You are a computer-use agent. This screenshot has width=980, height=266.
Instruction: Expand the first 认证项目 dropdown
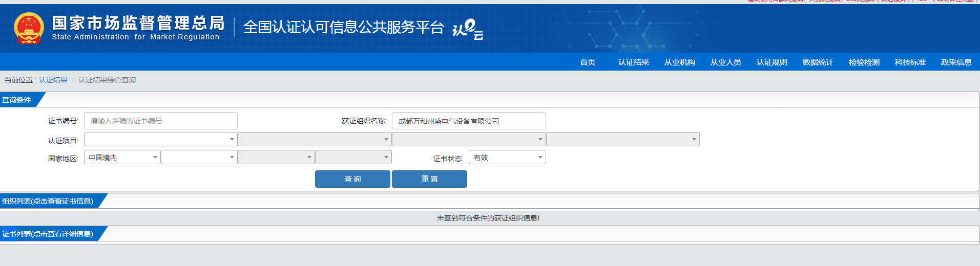pyautogui.click(x=161, y=139)
